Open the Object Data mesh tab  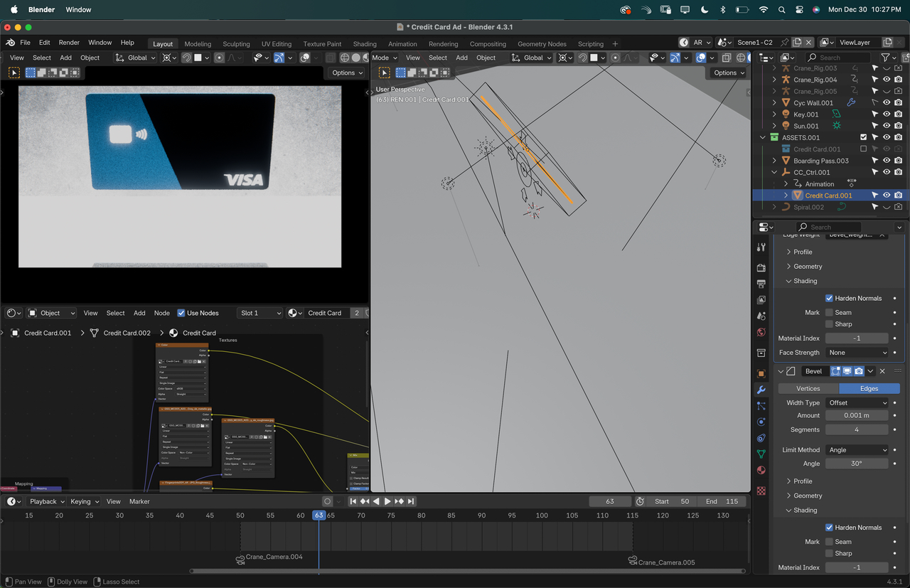761,454
